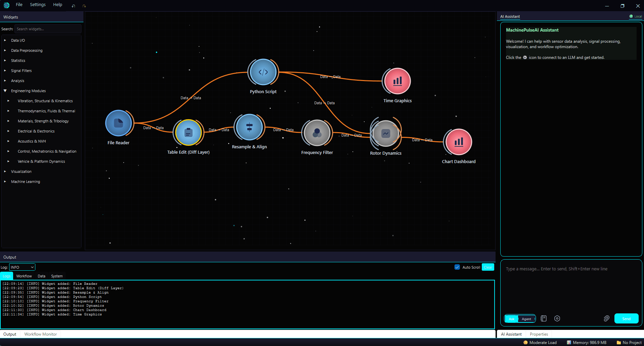Click the Time Graphics node icon

pos(398,81)
